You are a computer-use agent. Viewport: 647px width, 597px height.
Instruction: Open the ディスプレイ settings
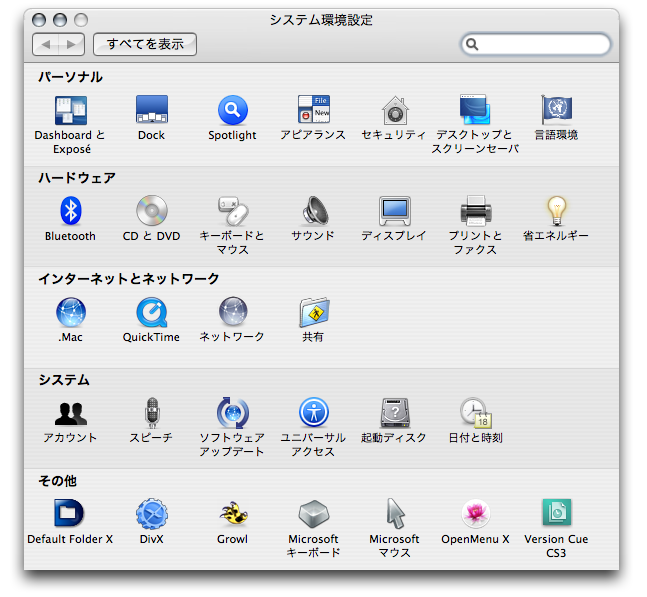(394, 212)
